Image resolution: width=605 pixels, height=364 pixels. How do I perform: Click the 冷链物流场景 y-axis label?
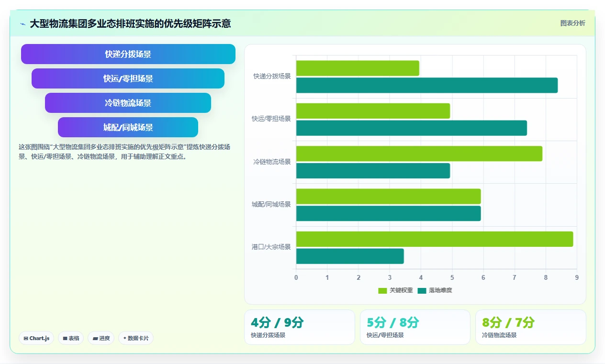(272, 162)
